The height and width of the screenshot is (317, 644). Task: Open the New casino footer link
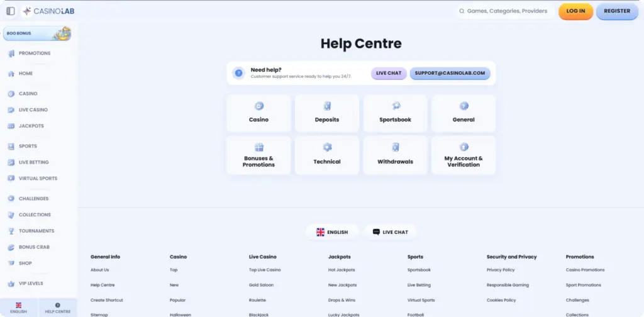tap(174, 285)
